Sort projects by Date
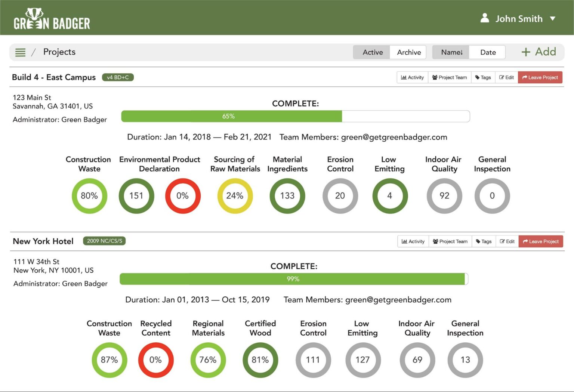 pyautogui.click(x=487, y=52)
